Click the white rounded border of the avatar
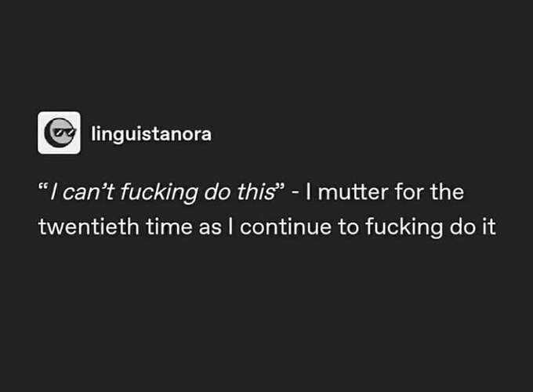The height and width of the screenshot is (392, 533). pos(39,133)
